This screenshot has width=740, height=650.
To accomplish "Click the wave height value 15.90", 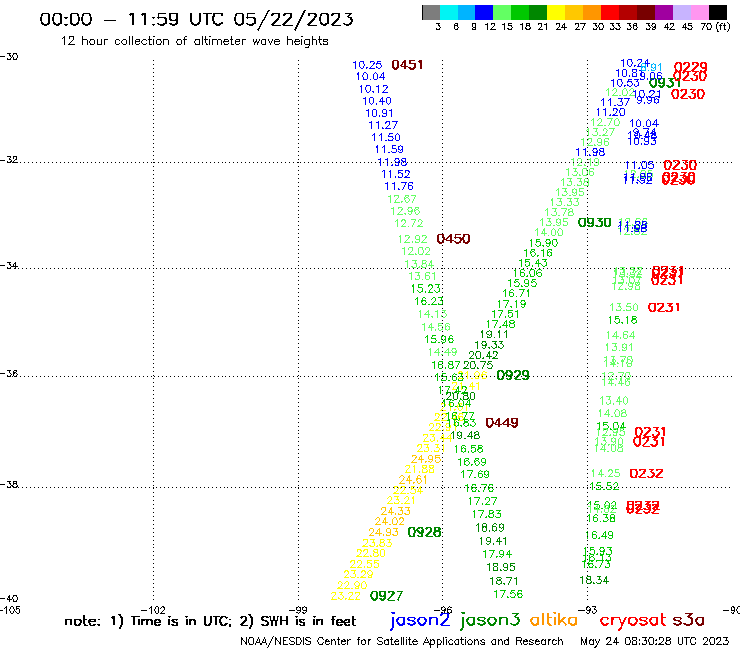I will coord(543,243).
